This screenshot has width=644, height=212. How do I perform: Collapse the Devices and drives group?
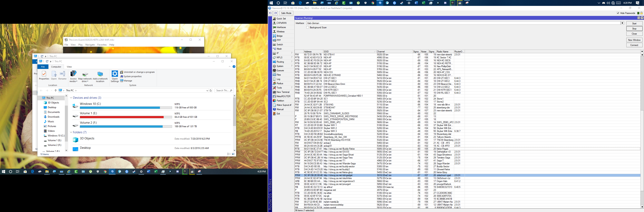(71, 98)
